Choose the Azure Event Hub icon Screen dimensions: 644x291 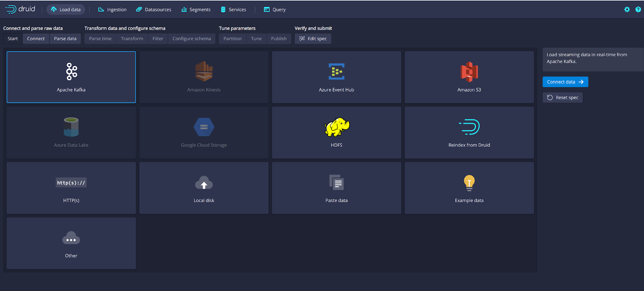tap(336, 72)
